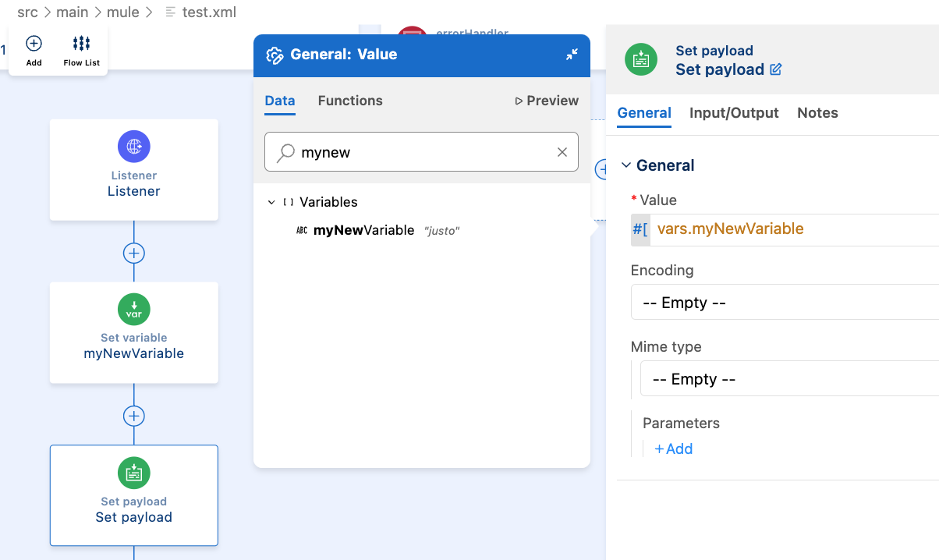Open the Notes tab
939x560 pixels.
point(817,113)
